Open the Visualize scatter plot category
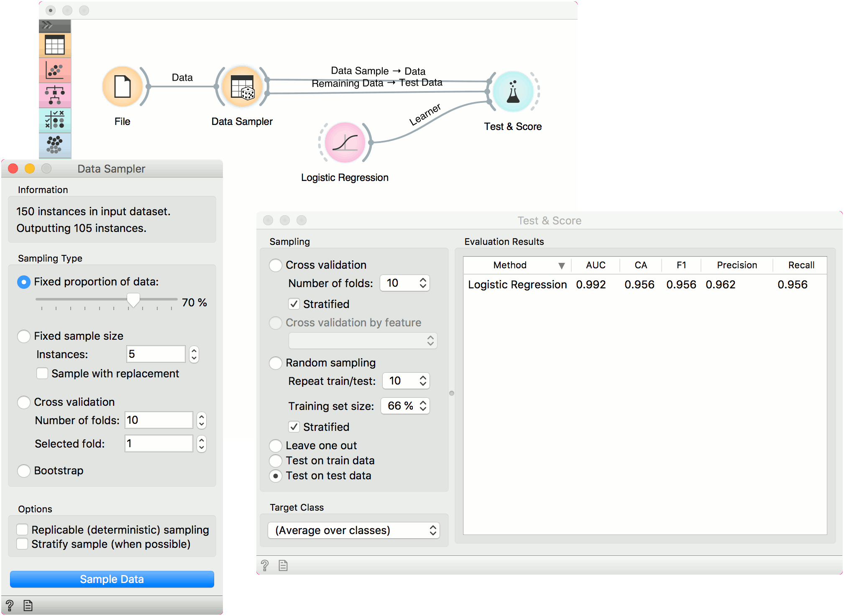Screen dimensions: 844x616 tap(55, 70)
